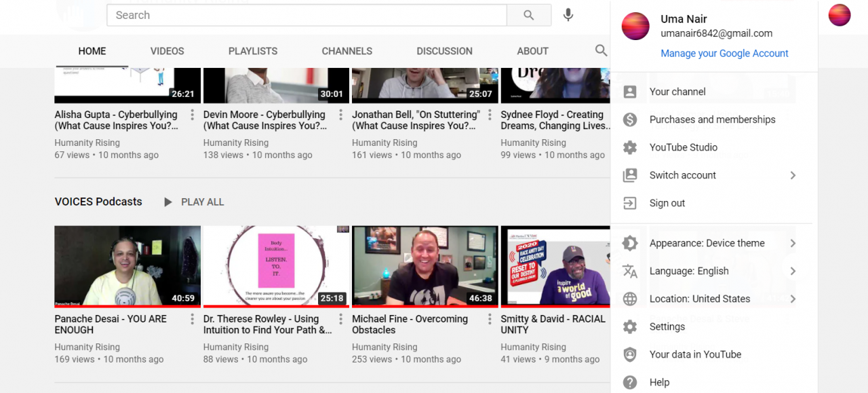Open YouTube Studio from the menu
The height and width of the screenshot is (393, 868).
[714, 147]
